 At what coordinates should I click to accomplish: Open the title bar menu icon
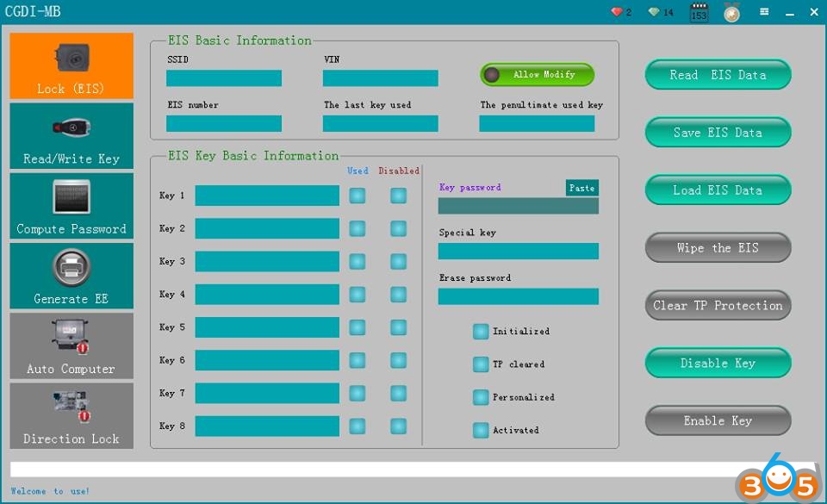pyautogui.click(x=764, y=12)
